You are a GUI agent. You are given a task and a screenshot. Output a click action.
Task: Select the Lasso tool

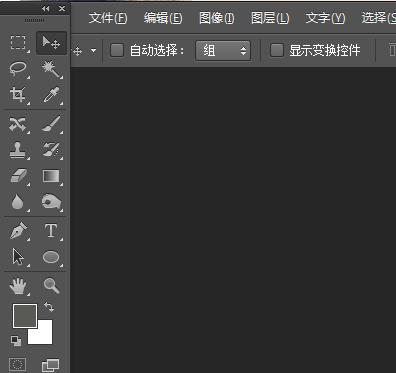(18, 68)
